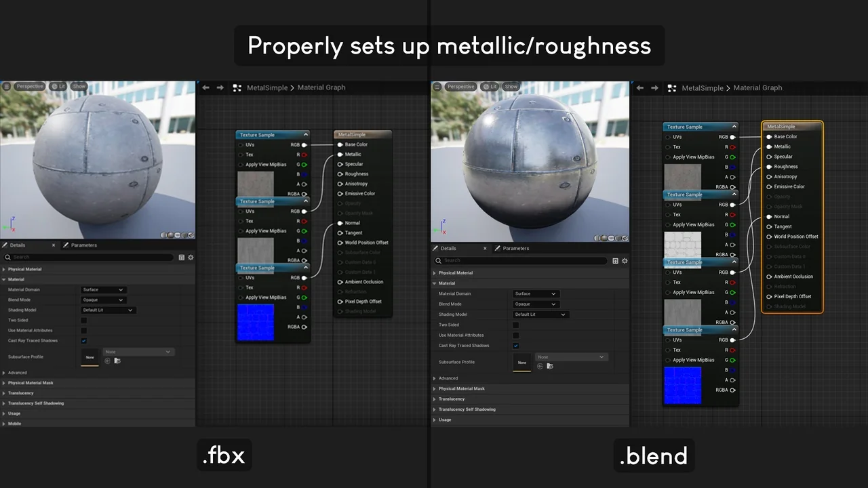The width and height of the screenshot is (868, 488).
Task: Click the blue normal map thumbnail in the .fbx graph
Action: (256, 322)
